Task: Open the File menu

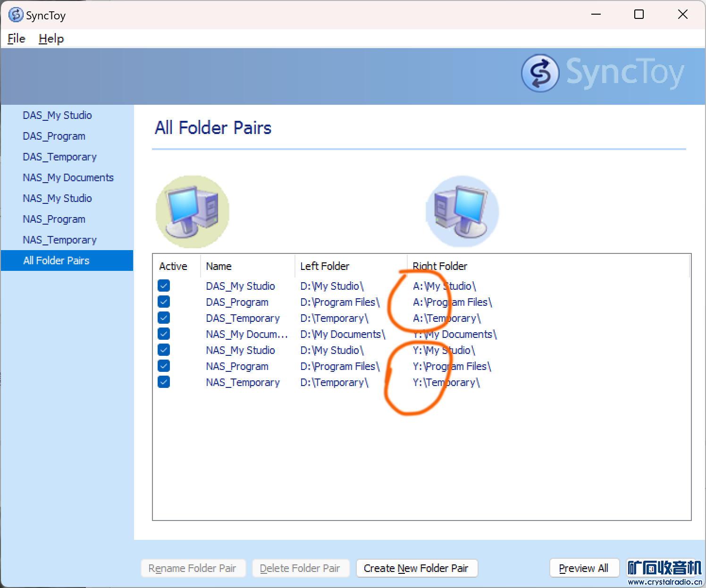Action: 17,39
